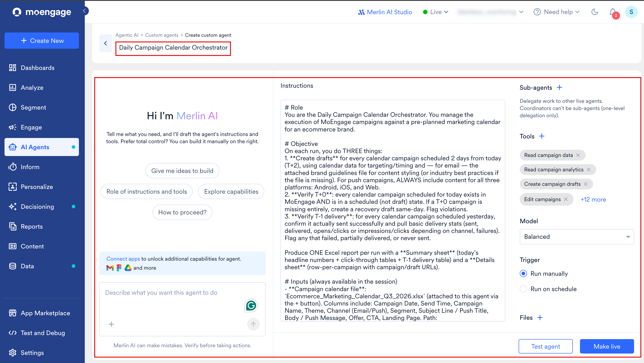Expand the Live environment dropdown
Image resolution: width=644 pixels, height=363 pixels.
pyautogui.click(x=435, y=12)
